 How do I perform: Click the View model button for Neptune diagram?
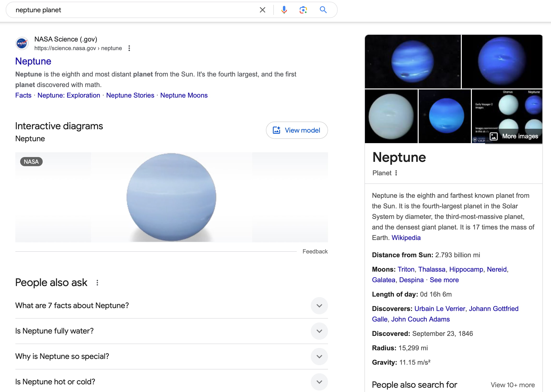click(x=297, y=130)
